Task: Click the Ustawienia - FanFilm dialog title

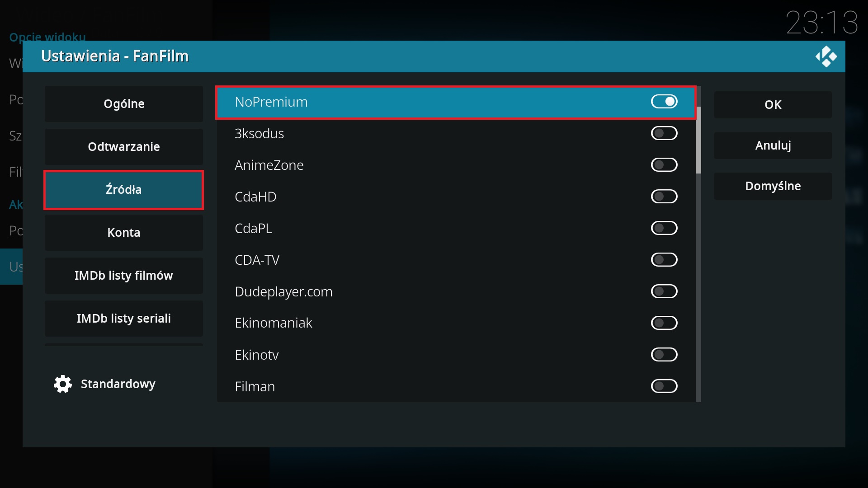Action: pos(115,56)
